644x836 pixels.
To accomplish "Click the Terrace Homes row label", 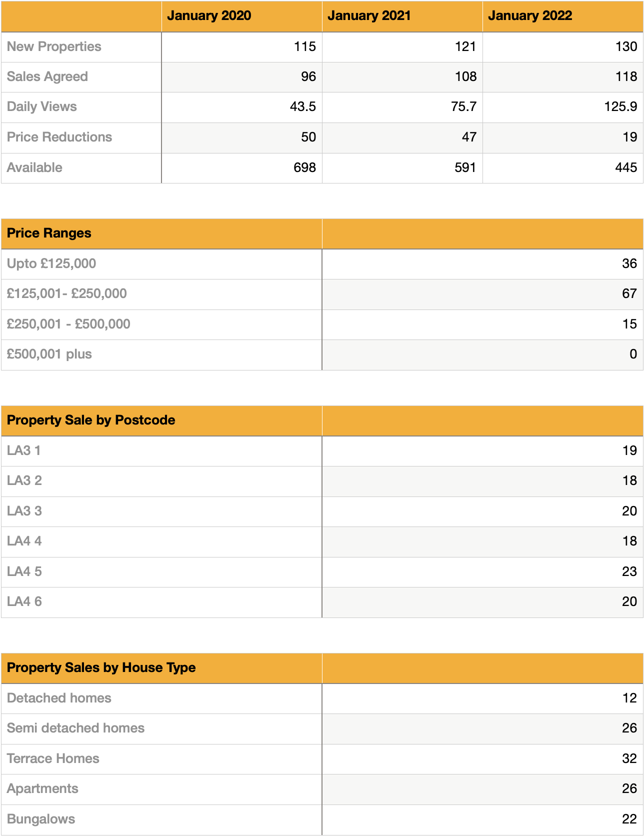I will [x=53, y=758].
